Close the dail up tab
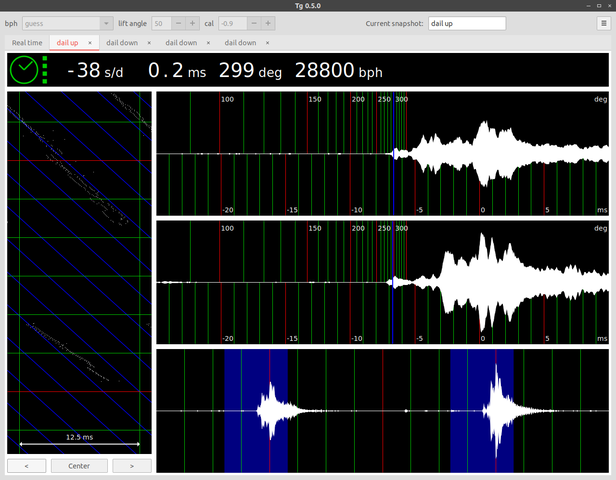616x480 pixels. click(90, 43)
